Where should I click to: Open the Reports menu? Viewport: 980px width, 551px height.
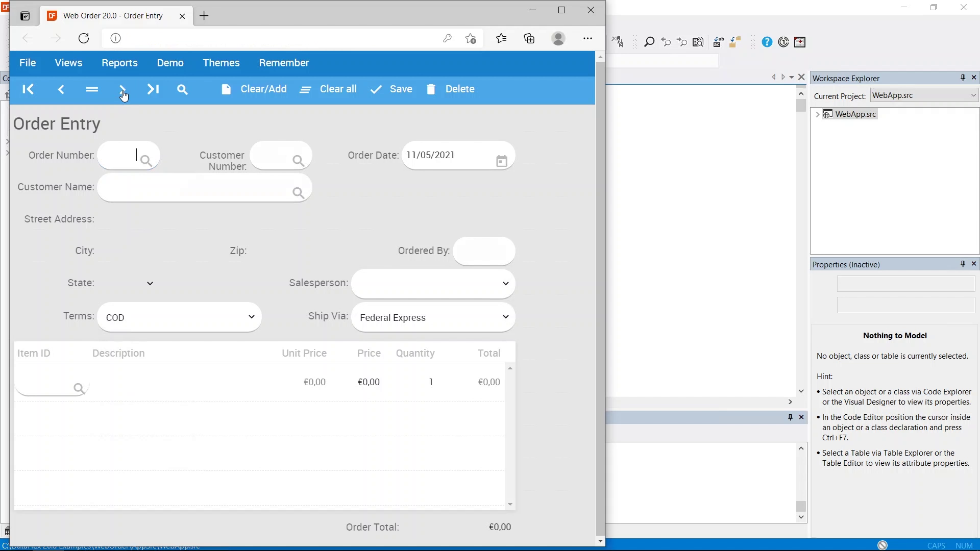click(x=119, y=63)
